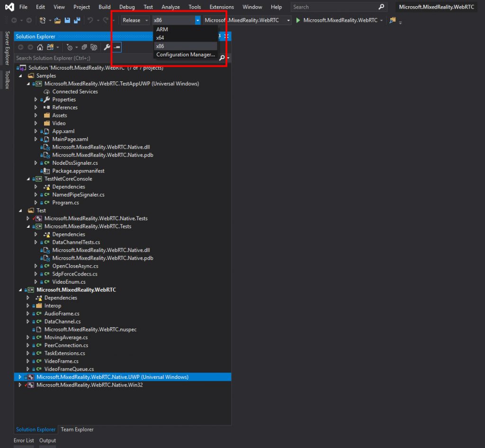485x448 pixels.
Task: Click Collapse All icon in Solution Explorer
Action: pos(84,47)
